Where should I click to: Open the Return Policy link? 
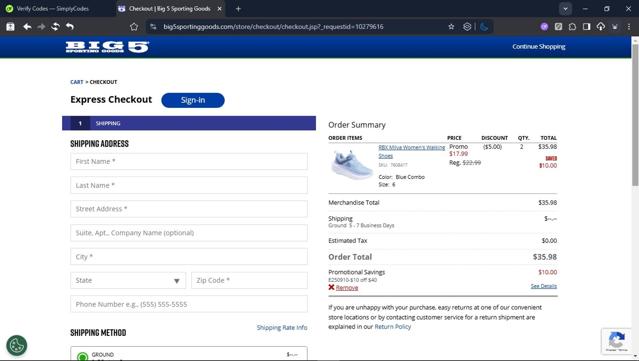pos(392,327)
